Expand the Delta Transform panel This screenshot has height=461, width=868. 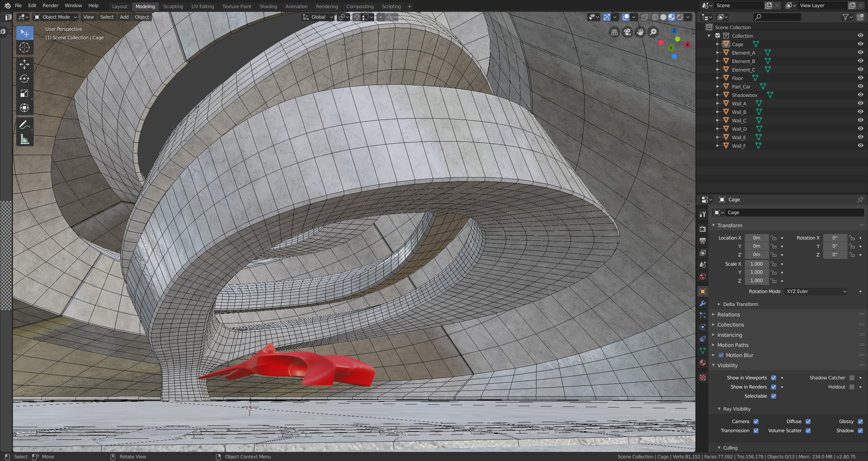[740, 304]
